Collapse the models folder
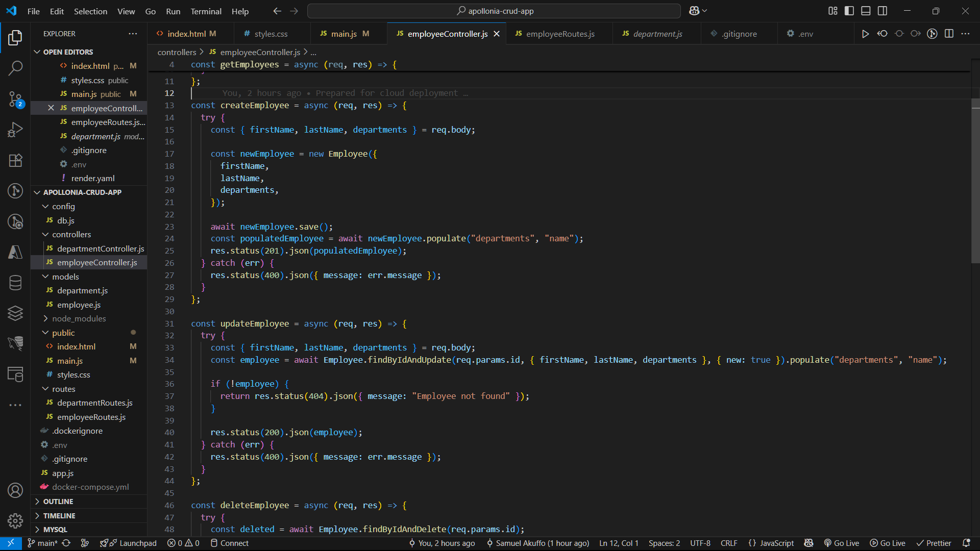The image size is (980, 551). (x=89, y=277)
